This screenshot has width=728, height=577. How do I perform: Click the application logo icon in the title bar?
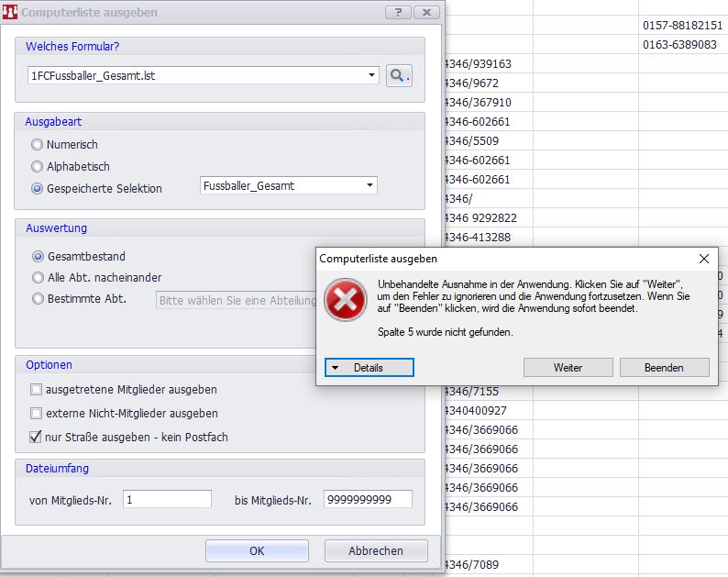coord(11,12)
